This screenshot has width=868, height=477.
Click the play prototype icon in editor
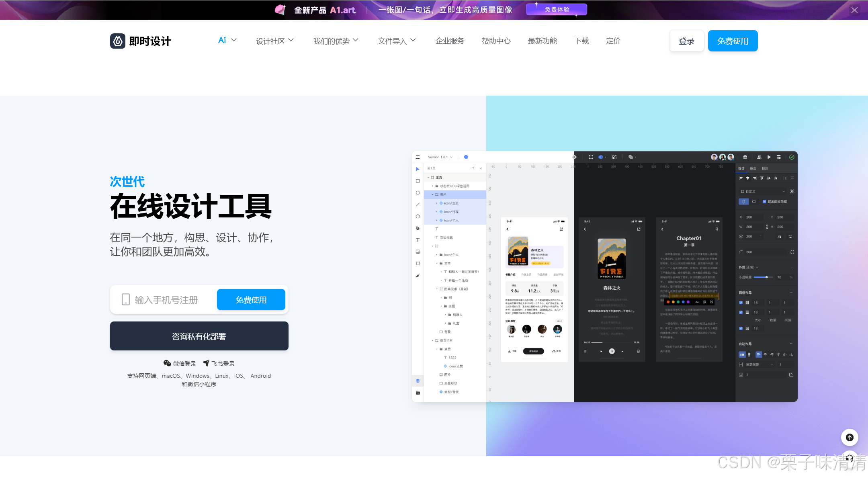point(769,157)
